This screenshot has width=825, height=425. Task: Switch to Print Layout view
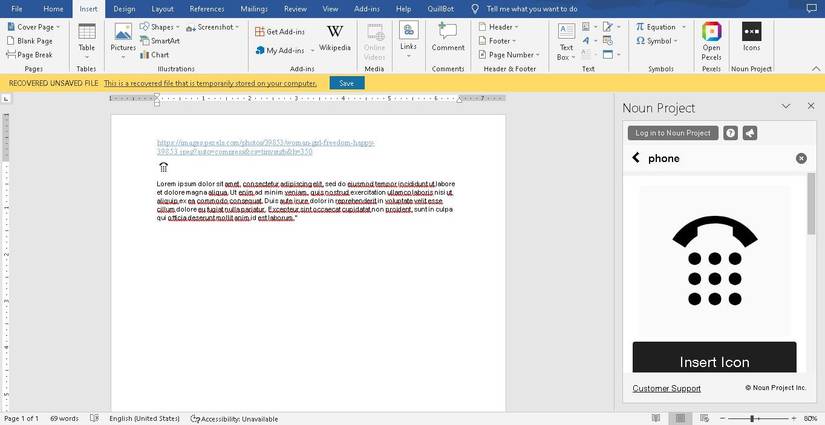[x=680, y=419]
